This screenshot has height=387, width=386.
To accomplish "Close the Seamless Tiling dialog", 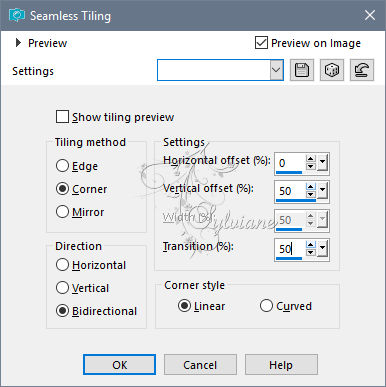I will (x=370, y=15).
